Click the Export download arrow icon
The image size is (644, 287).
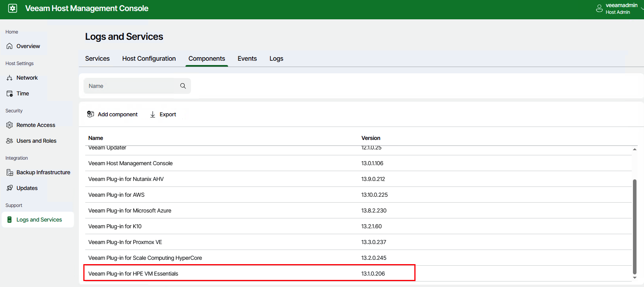point(153,114)
